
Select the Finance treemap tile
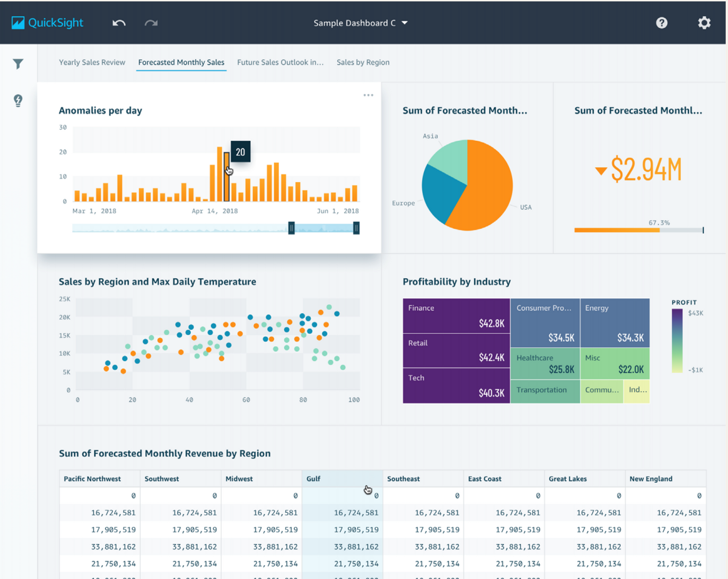coord(456,316)
